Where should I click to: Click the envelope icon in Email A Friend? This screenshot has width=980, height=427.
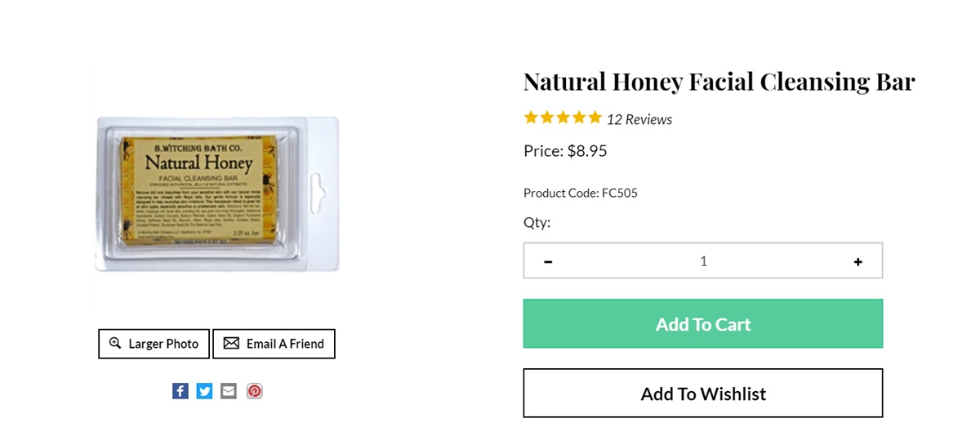tap(231, 344)
